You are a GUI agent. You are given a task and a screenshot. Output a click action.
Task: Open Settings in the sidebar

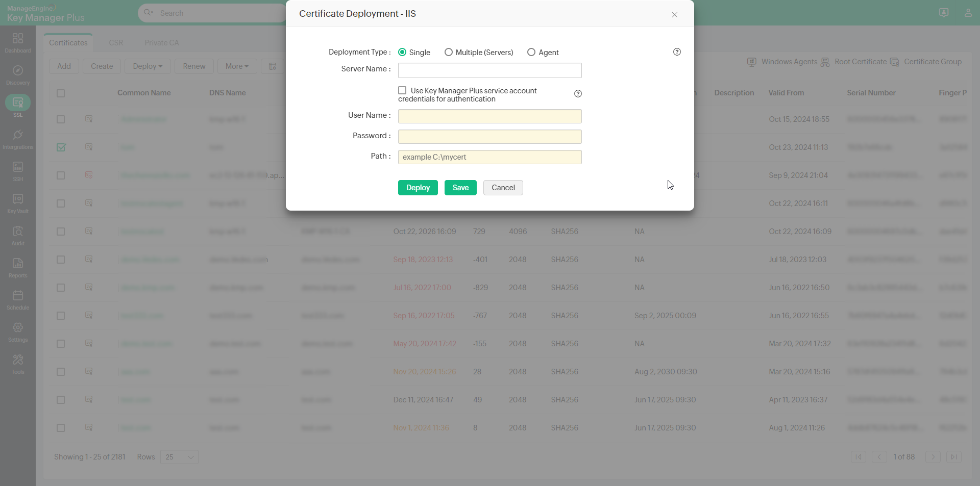pos(18,332)
